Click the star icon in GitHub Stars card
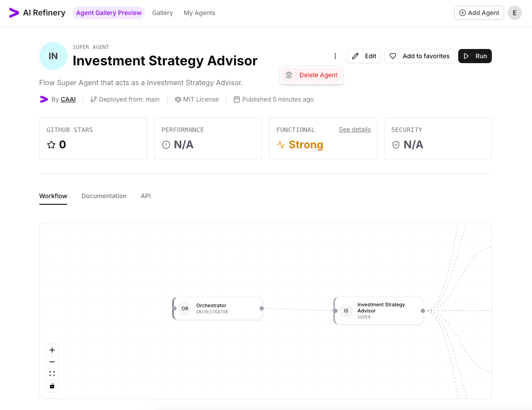The height and width of the screenshot is (410, 532). tap(51, 144)
